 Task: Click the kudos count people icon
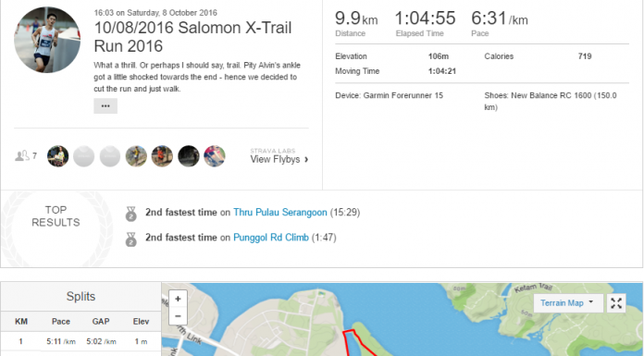pos(22,155)
